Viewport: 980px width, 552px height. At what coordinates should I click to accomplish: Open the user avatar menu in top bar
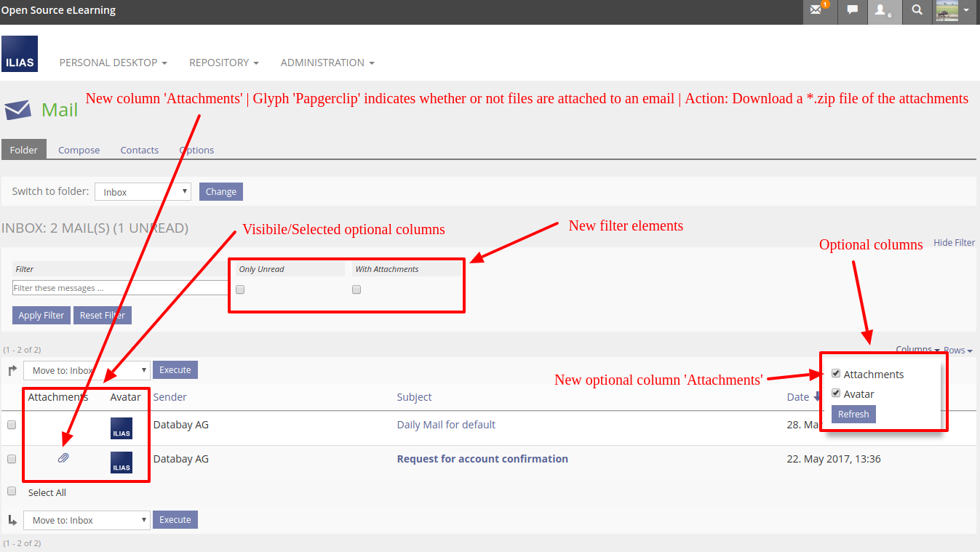[953, 11]
